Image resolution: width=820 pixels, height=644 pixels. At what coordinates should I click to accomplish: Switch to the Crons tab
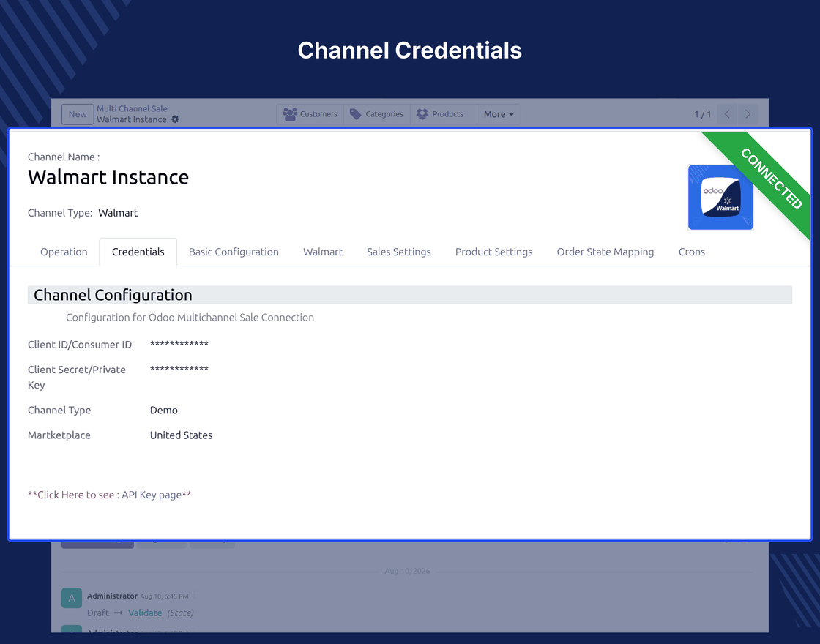pos(691,252)
